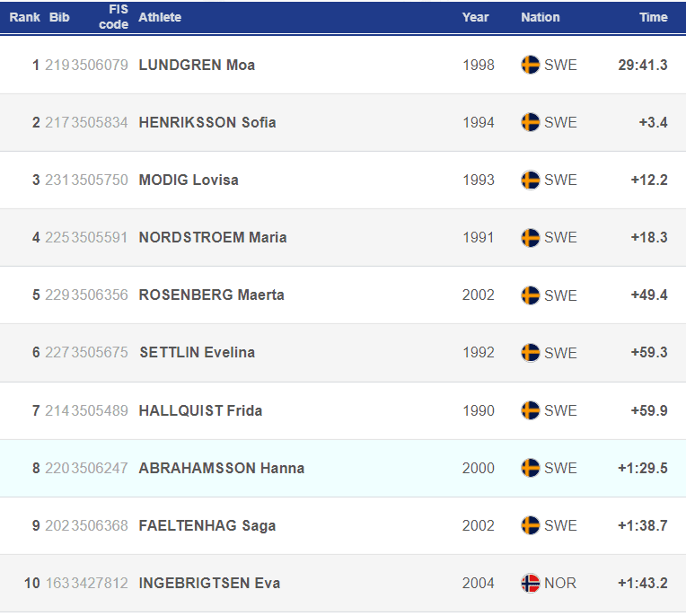
Task: Click the Time column header
Action: [653, 17]
